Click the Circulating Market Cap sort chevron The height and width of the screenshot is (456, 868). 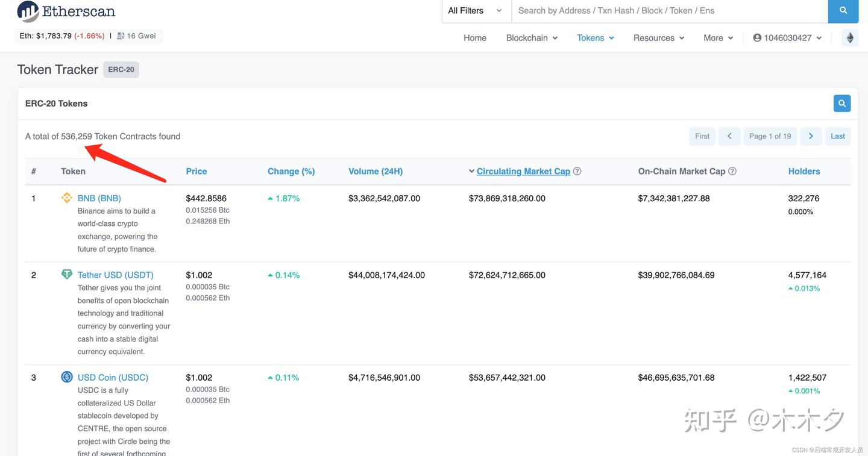pos(471,170)
